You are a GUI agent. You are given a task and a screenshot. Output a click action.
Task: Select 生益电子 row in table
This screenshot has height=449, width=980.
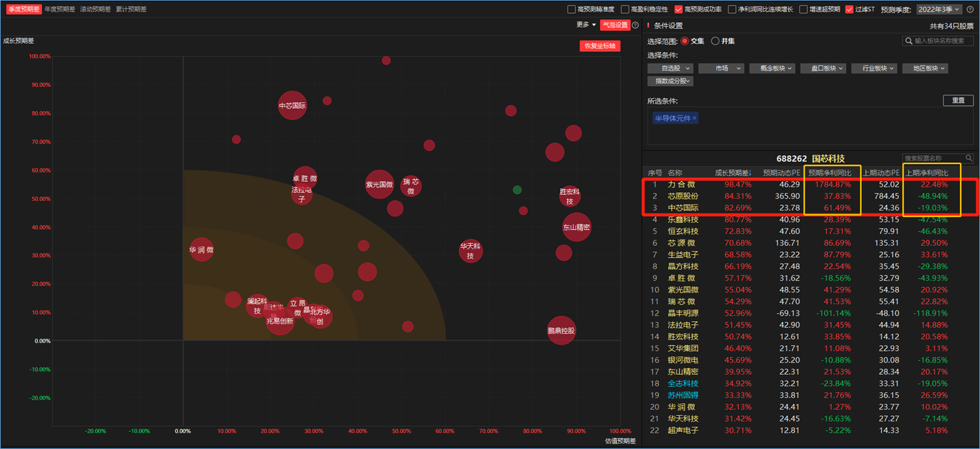point(810,255)
